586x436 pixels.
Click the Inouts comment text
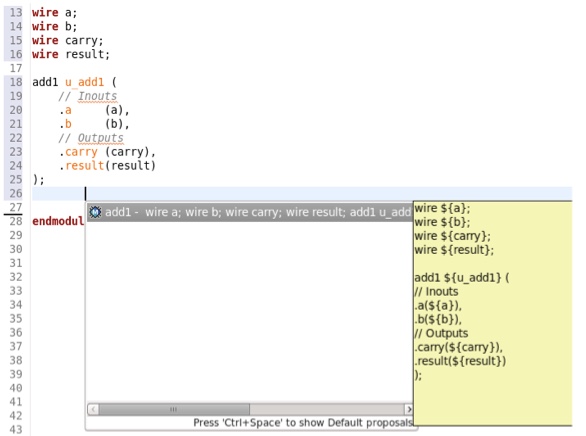click(x=97, y=96)
